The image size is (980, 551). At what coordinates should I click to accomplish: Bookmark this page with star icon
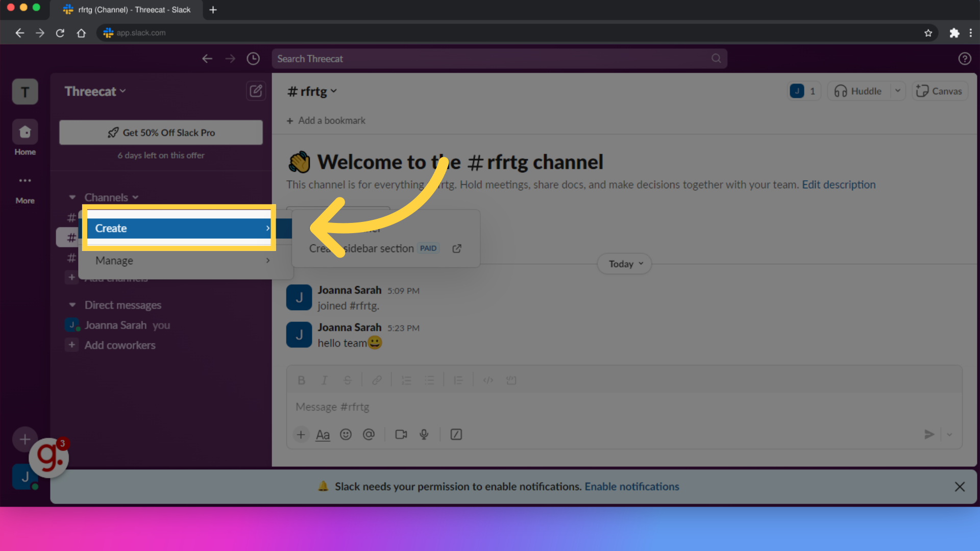[x=928, y=33]
